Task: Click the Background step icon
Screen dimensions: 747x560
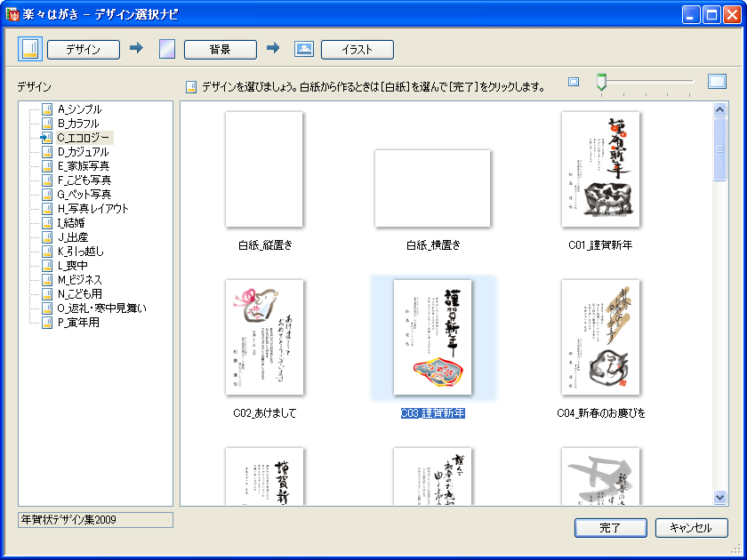Action: click(167, 49)
